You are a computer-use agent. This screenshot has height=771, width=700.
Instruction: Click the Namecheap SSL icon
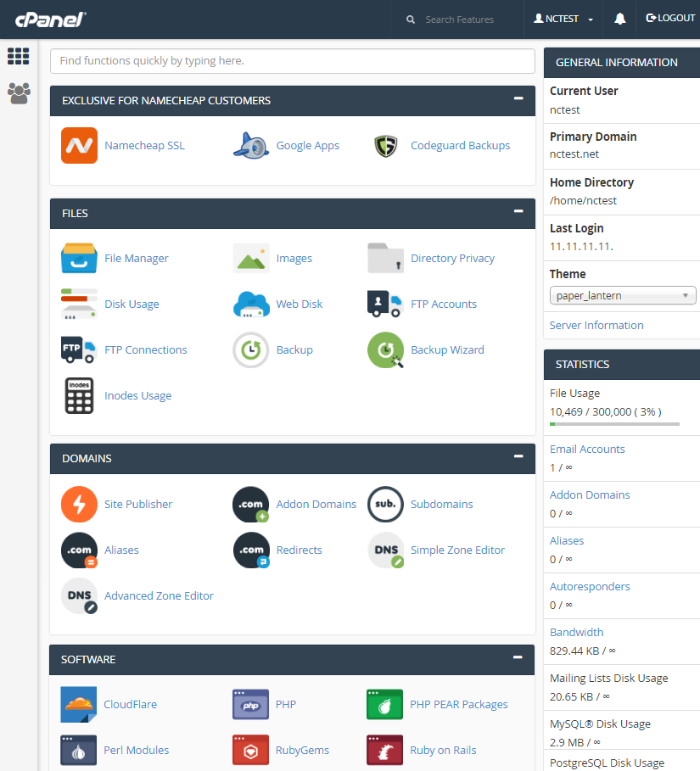click(79, 146)
